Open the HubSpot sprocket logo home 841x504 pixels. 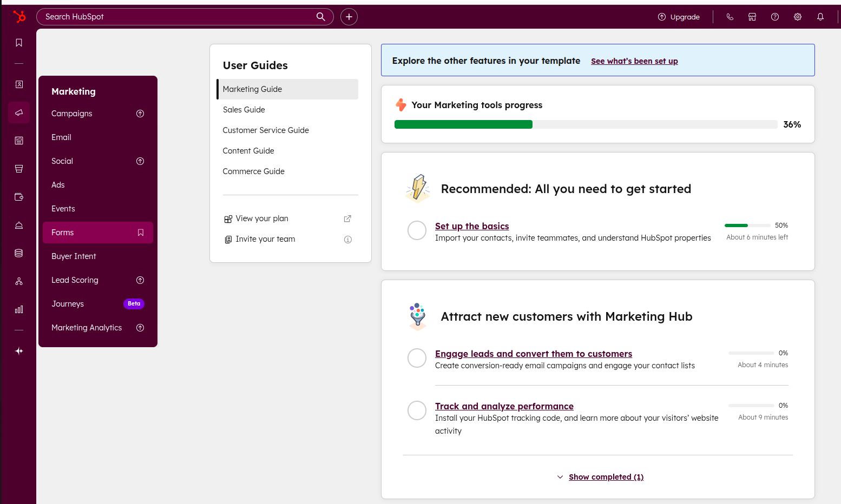(x=19, y=17)
